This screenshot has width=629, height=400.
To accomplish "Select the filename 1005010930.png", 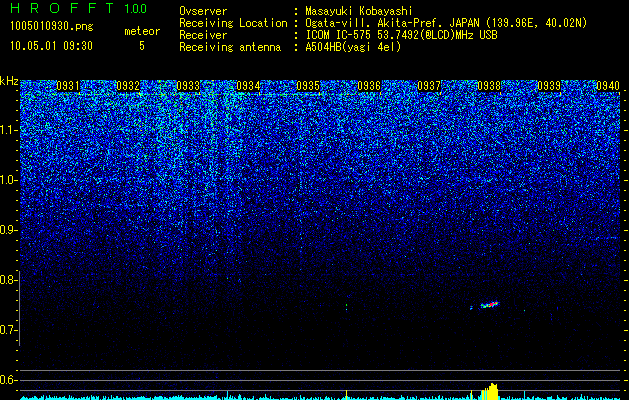I will point(52,27).
